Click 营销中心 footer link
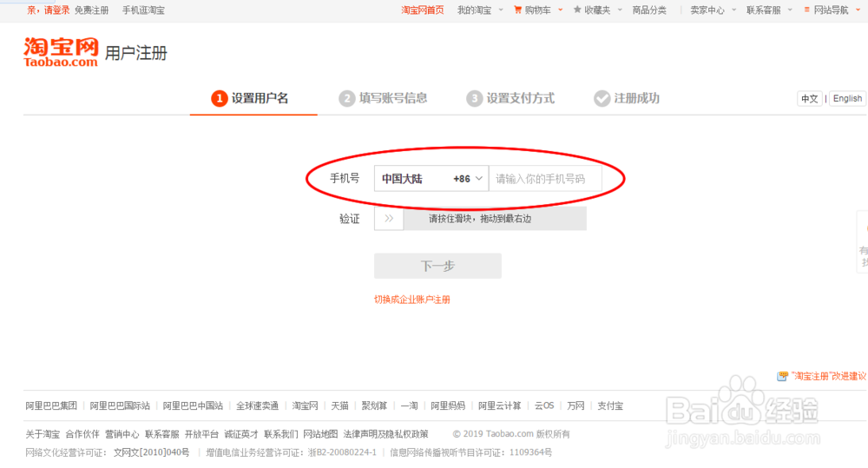Viewport: 868px width, 468px height. 122,434
